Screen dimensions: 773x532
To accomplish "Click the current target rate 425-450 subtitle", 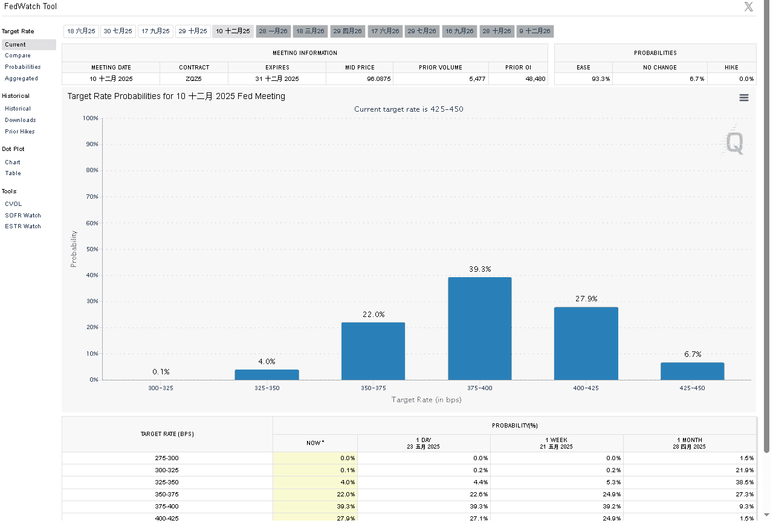I will click(409, 109).
